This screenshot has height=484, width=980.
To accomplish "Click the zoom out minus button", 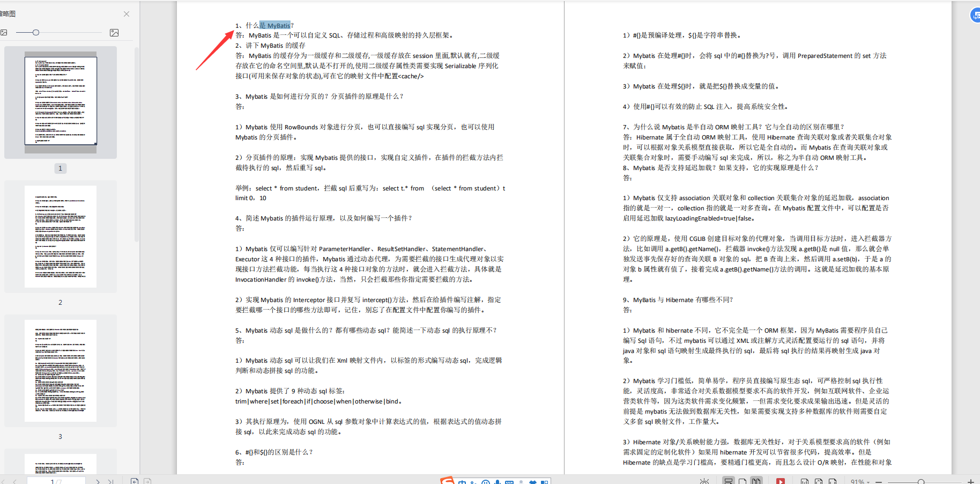I will click(x=879, y=482).
